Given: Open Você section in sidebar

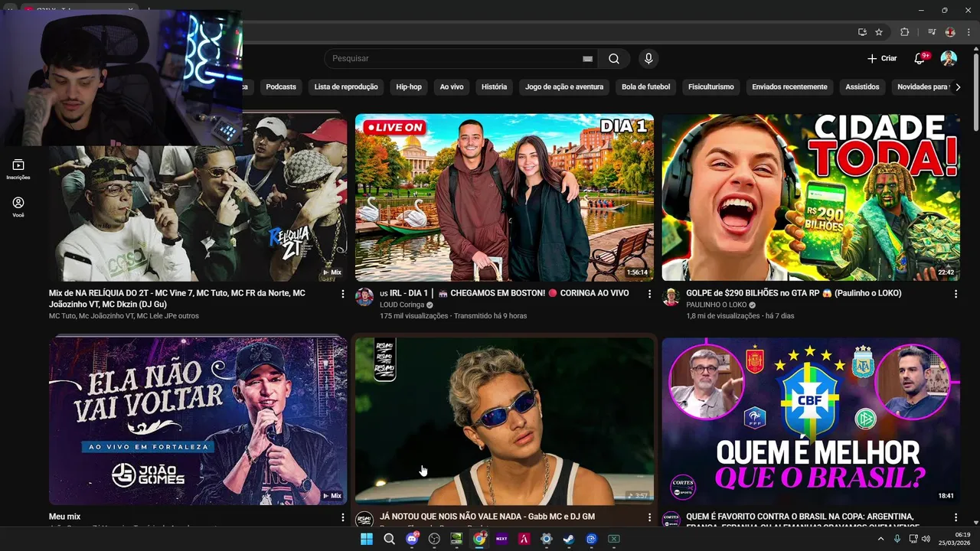Looking at the screenshot, I should pyautogui.click(x=18, y=207).
